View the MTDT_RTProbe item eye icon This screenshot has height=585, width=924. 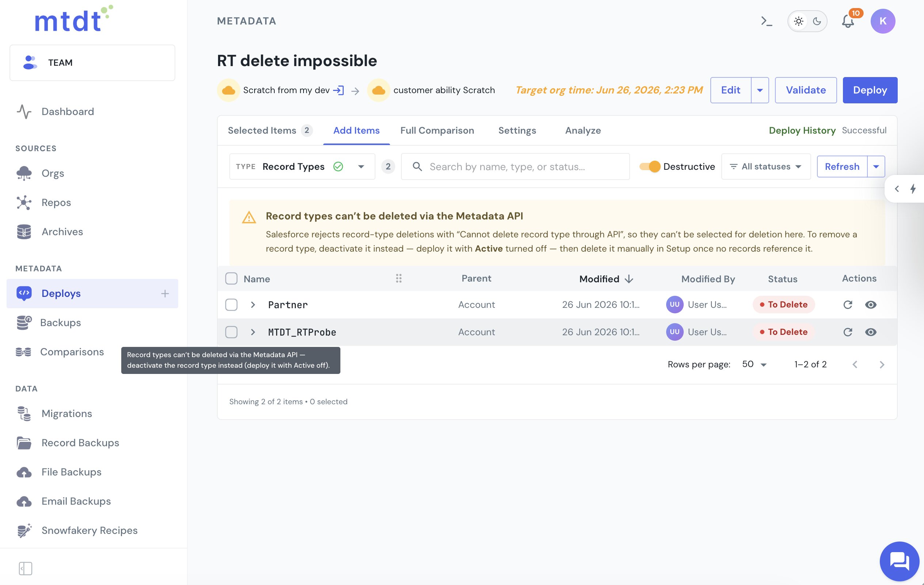(x=871, y=332)
